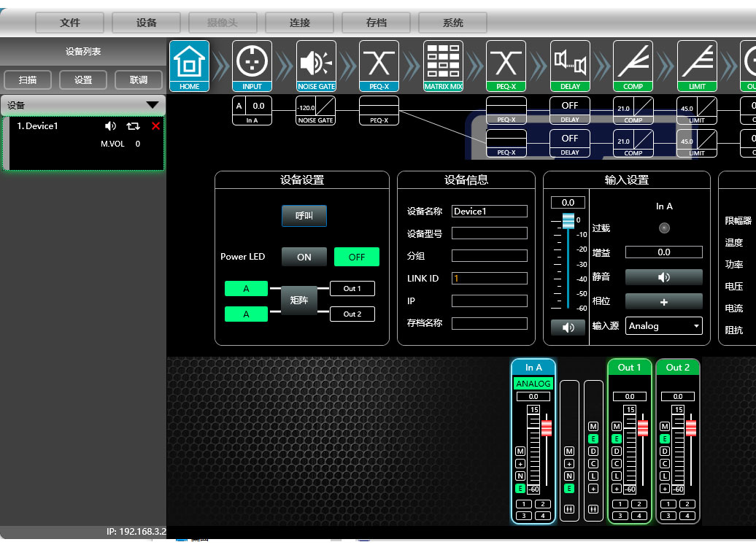Click the Out 1 strip red fader
This screenshot has height=550, width=756.
click(643, 428)
